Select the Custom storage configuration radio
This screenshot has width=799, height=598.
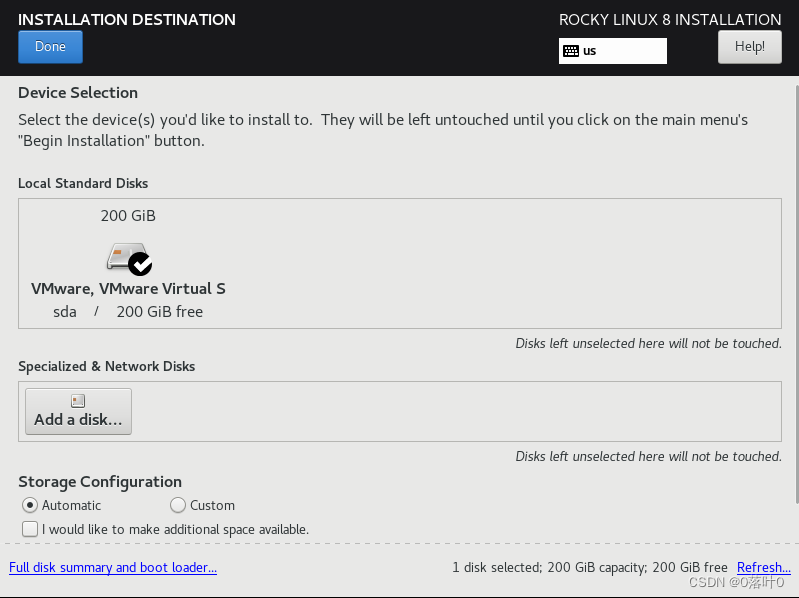[178, 505]
